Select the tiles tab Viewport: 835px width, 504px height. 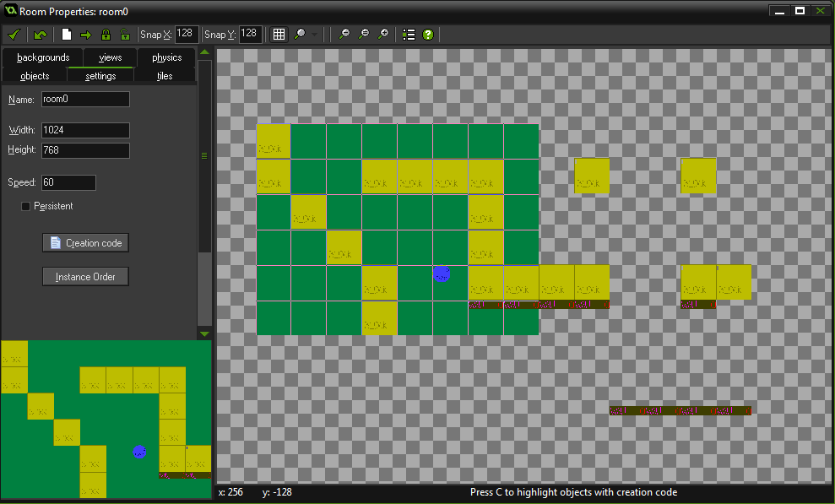coord(165,76)
